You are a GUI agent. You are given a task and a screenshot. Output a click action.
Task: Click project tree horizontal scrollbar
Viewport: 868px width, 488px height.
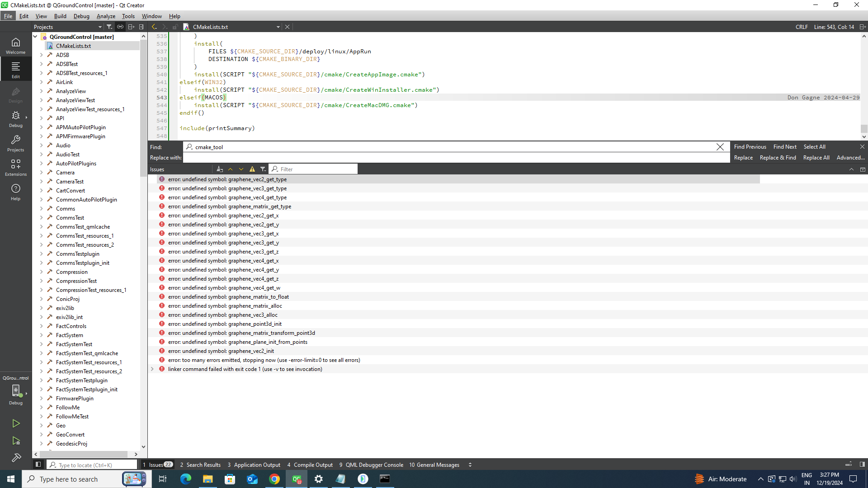(x=84, y=454)
